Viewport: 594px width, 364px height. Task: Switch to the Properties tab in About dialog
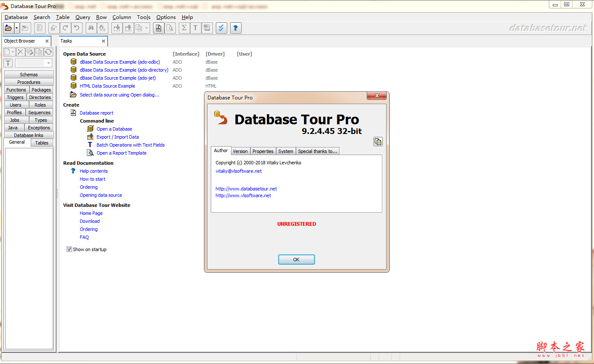pos(263,151)
